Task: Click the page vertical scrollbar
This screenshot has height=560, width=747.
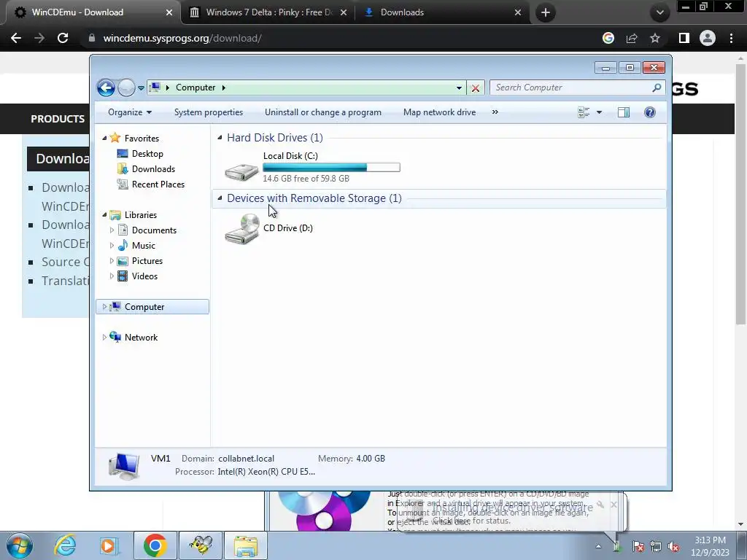Action: (741, 192)
